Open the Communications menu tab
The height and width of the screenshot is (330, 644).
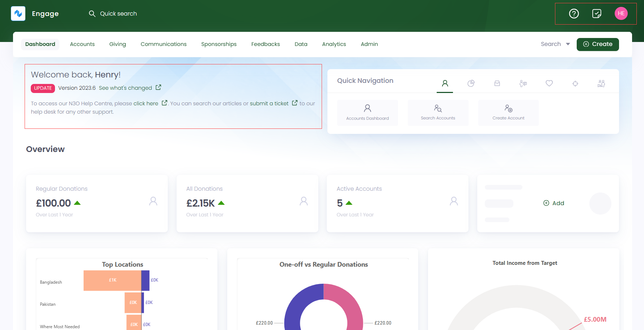coord(164,44)
